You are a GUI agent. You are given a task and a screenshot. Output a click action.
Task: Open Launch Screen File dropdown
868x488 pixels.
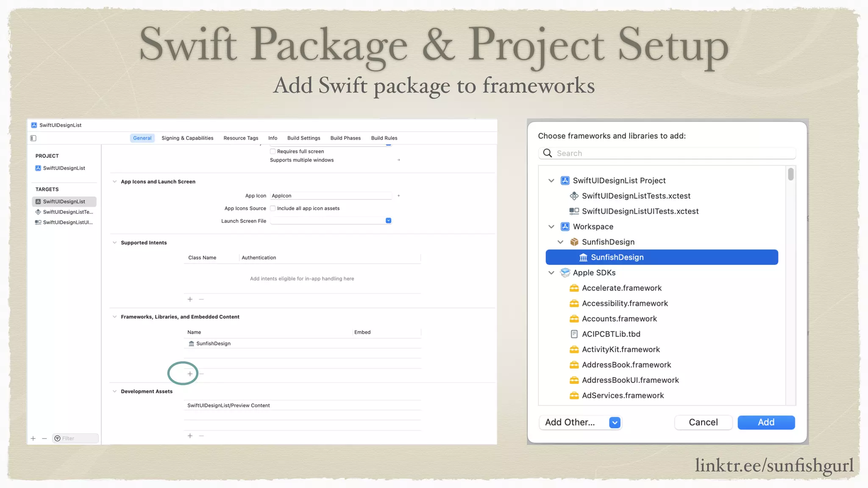tap(389, 221)
